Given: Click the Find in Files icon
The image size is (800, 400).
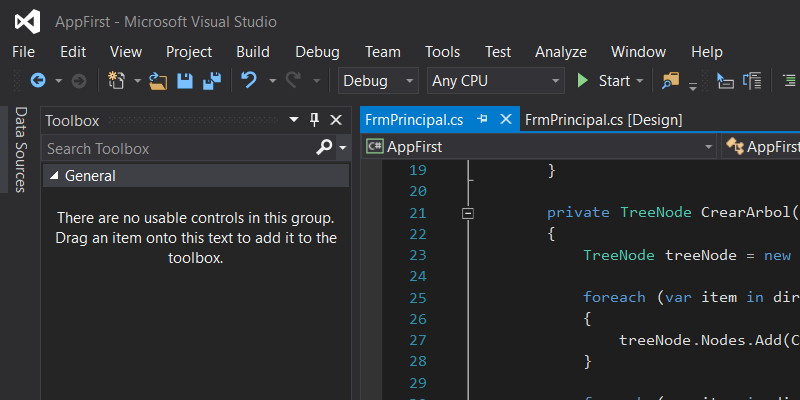Looking at the screenshot, I should pyautogui.click(x=670, y=81).
